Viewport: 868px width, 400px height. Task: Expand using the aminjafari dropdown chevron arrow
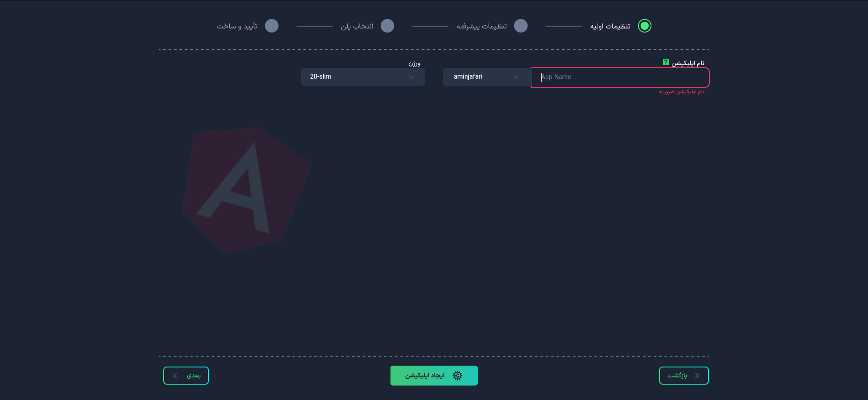tap(516, 77)
